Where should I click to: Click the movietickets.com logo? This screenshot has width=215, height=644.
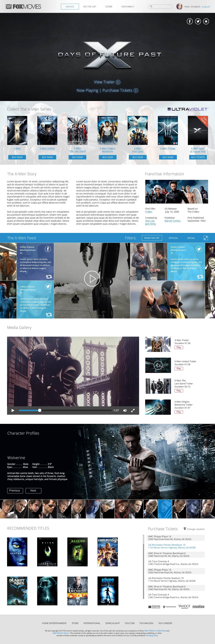click(154, 607)
